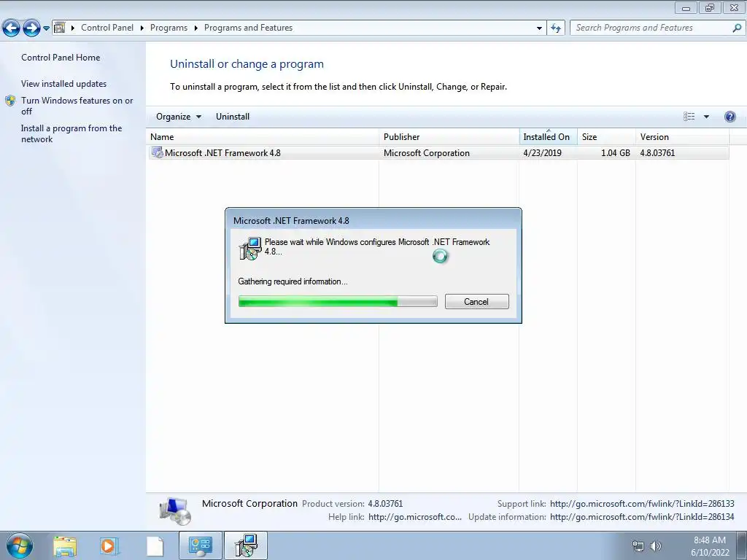Click the dialog title Microsoft .NET Framework 4.8
The image size is (747, 560).
(x=291, y=221)
